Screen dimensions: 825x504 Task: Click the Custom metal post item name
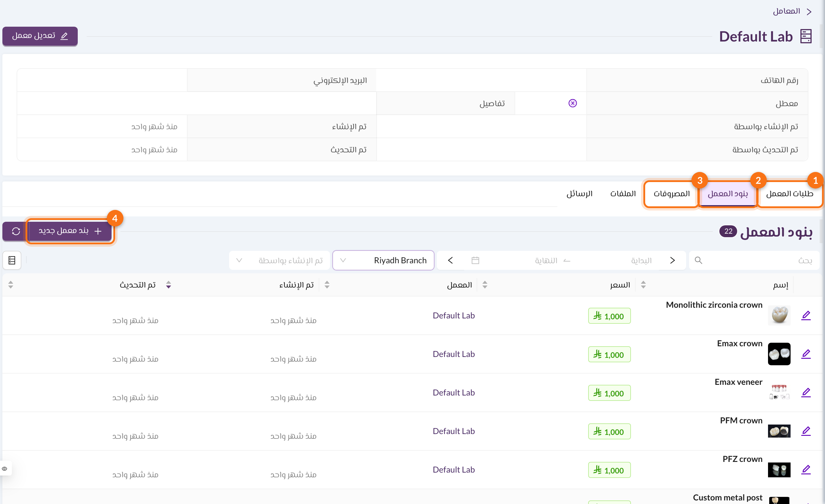pyautogui.click(x=728, y=497)
